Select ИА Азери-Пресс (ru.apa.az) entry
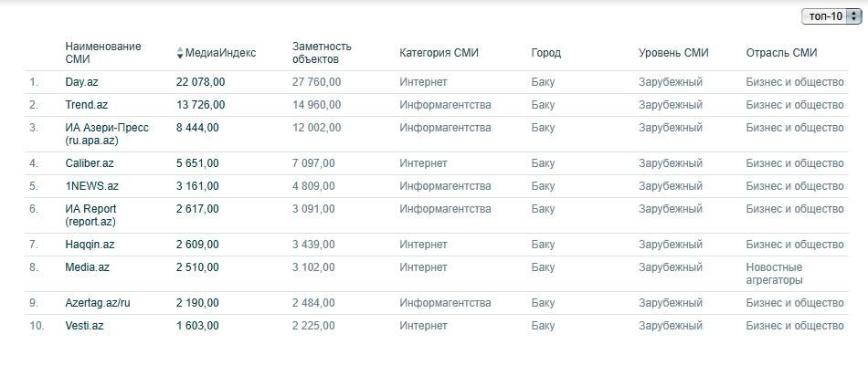Image resolution: width=868 pixels, height=376 pixels. point(107,134)
